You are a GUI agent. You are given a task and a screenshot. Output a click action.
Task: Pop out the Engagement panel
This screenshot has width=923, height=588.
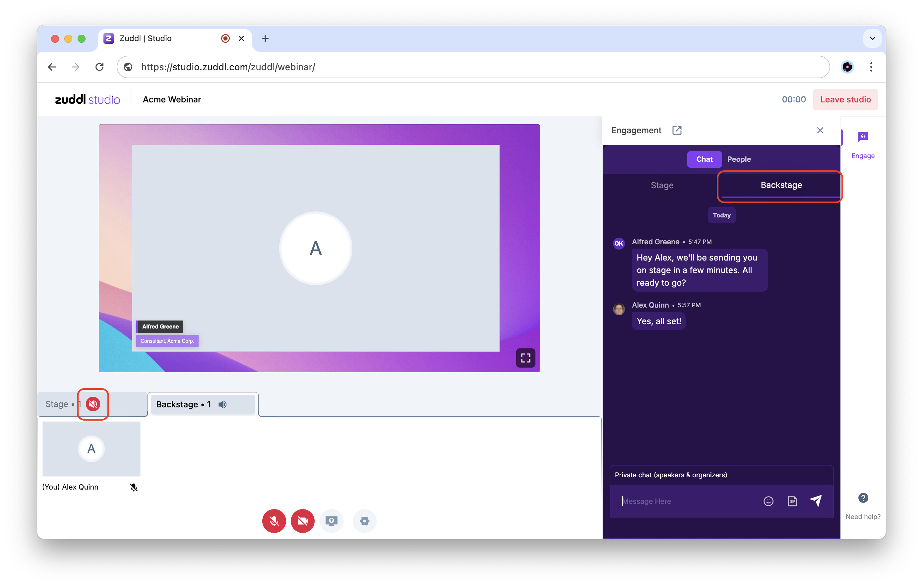point(677,130)
